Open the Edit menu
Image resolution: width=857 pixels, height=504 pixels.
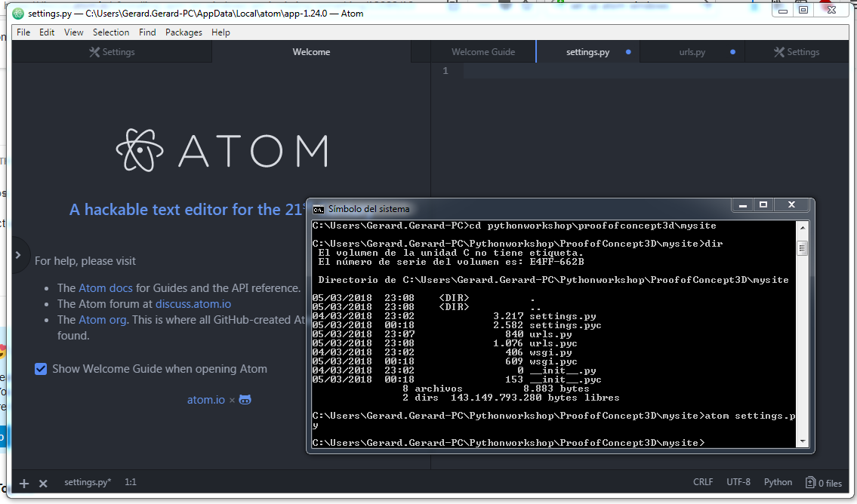click(47, 32)
